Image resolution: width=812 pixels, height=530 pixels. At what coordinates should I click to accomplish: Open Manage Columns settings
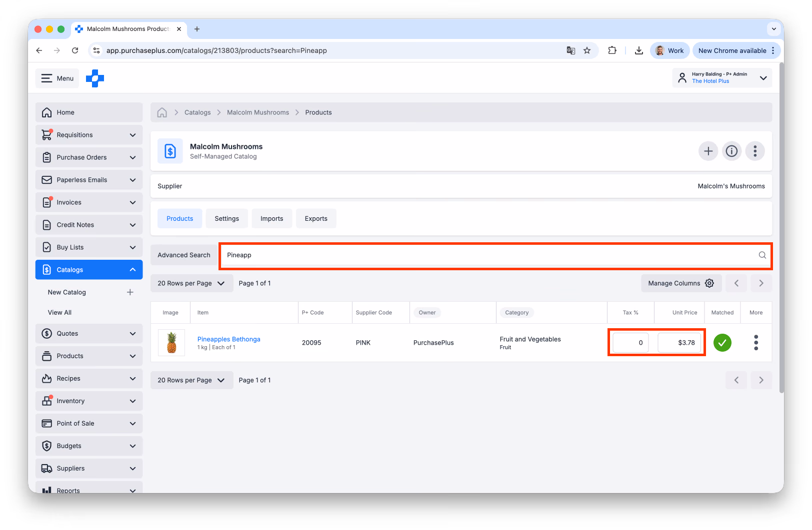click(x=681, y=283)
